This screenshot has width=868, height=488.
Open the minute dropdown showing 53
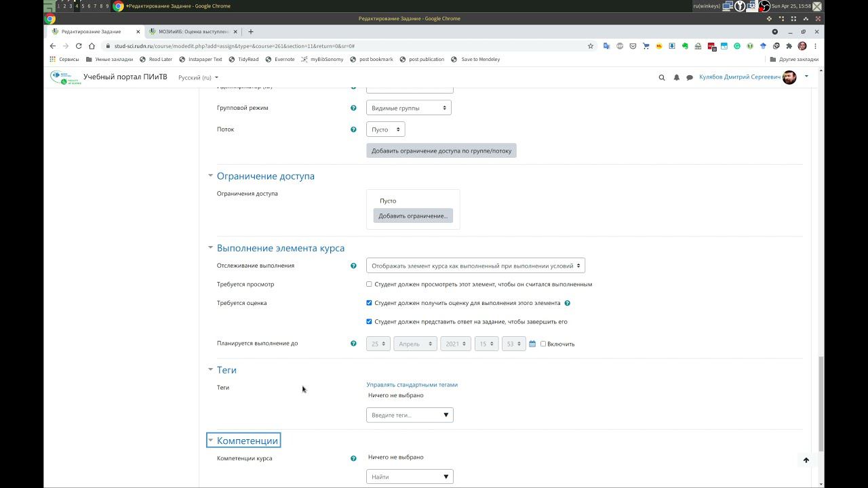coord(514,344)
